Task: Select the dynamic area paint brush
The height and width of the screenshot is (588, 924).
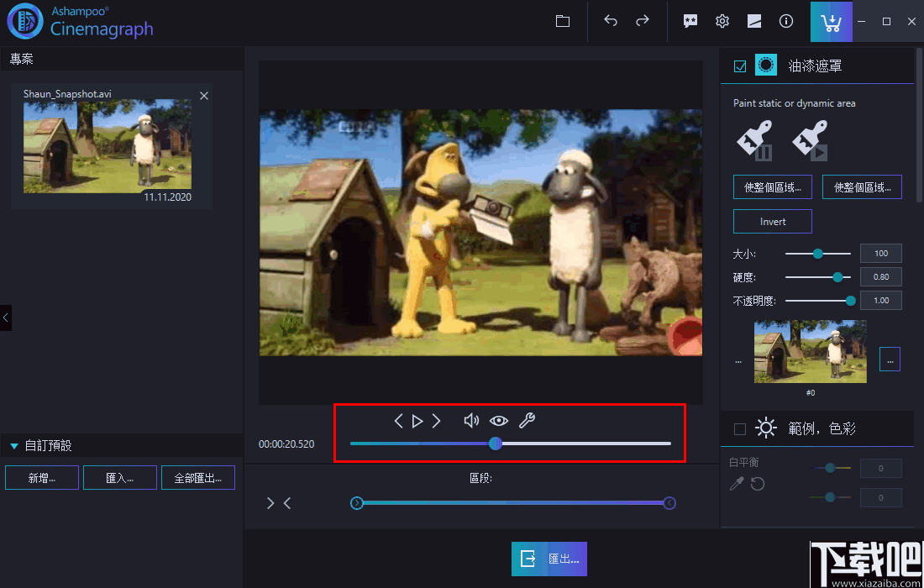Action: 810,140
